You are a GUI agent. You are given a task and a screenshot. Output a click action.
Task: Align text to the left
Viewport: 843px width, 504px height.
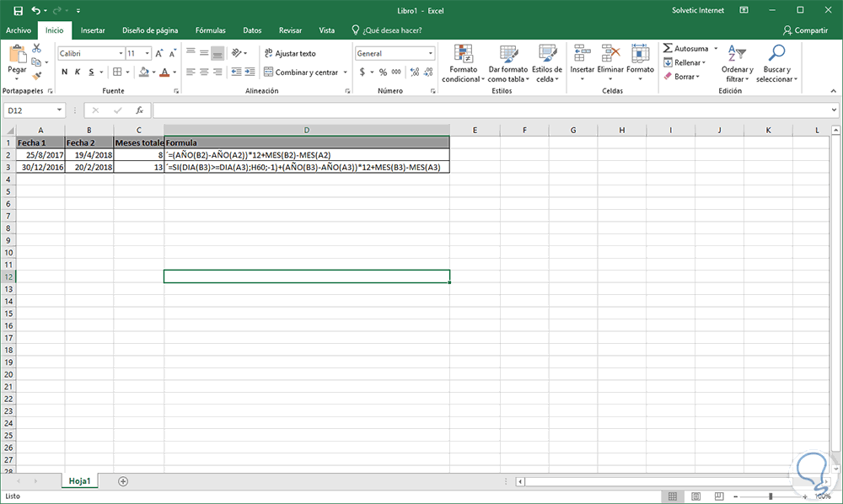191,72
